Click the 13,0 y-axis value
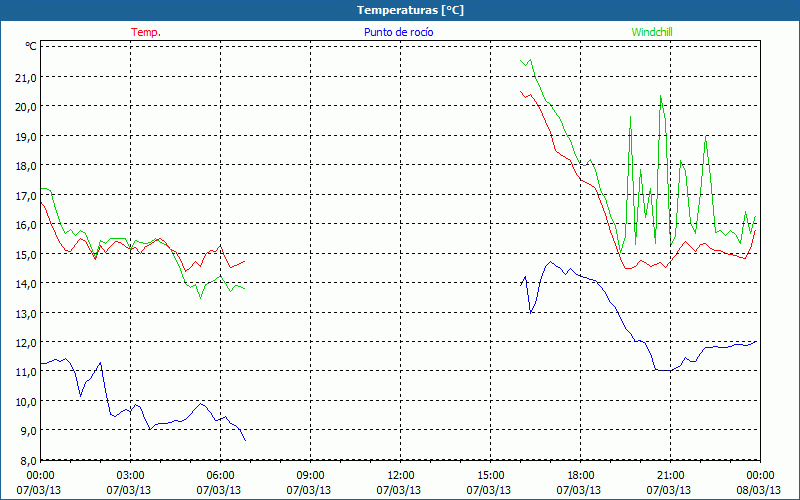The width and height of the screenshot is (800, 500). [x=27, y=313]
